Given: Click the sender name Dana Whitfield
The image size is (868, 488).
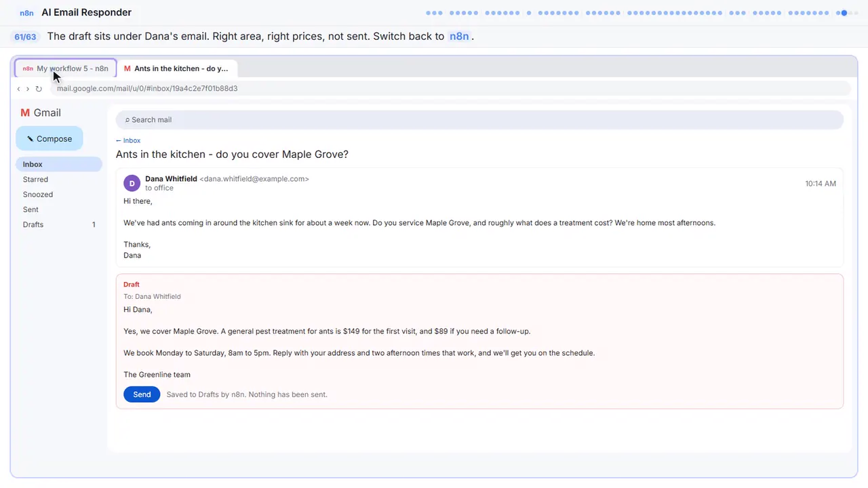Looking at the screenshot, I should [x=171, y=179].
